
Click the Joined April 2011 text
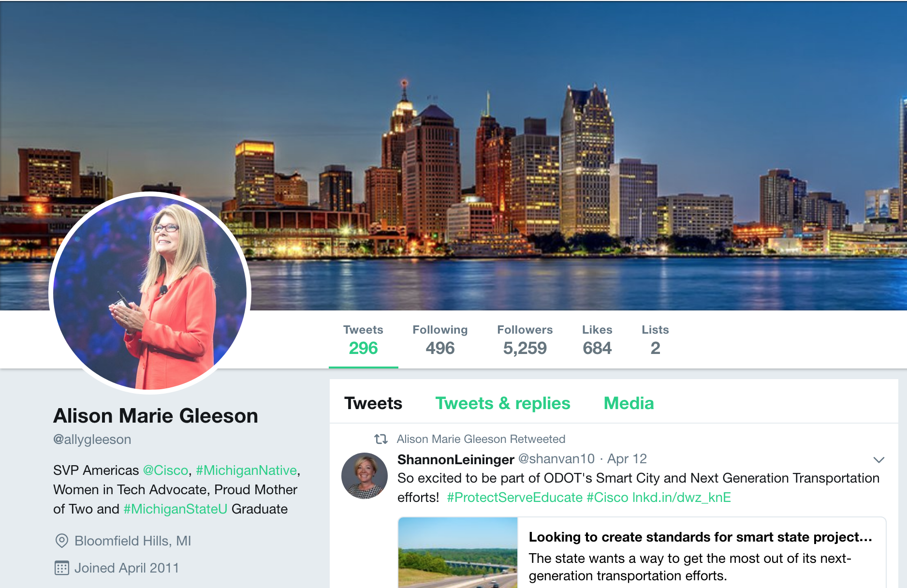(127, 568)
